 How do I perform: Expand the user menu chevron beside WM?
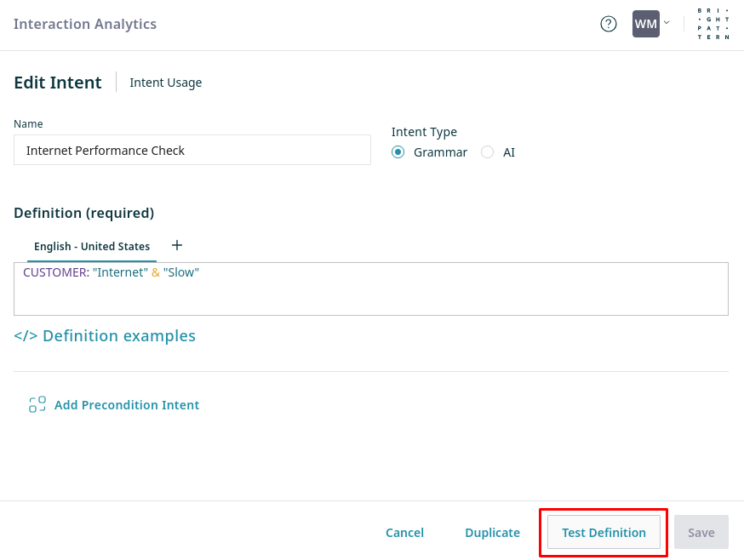(667, 23)
